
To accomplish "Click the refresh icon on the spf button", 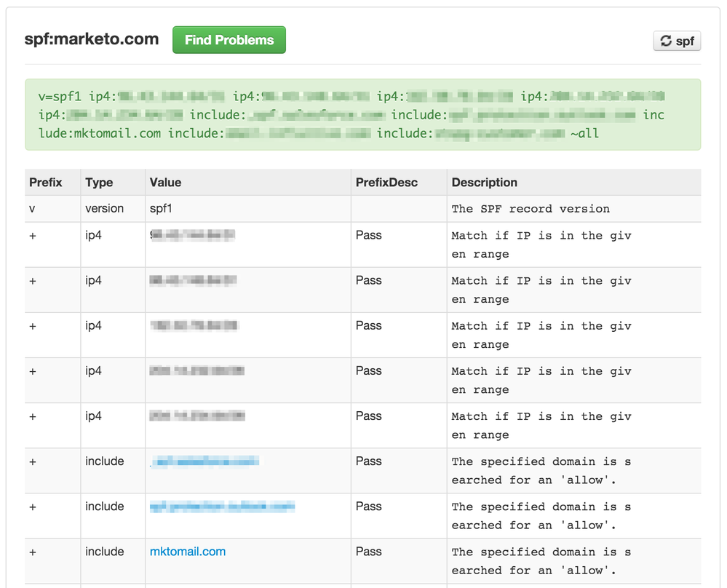I will coord(666,41).
